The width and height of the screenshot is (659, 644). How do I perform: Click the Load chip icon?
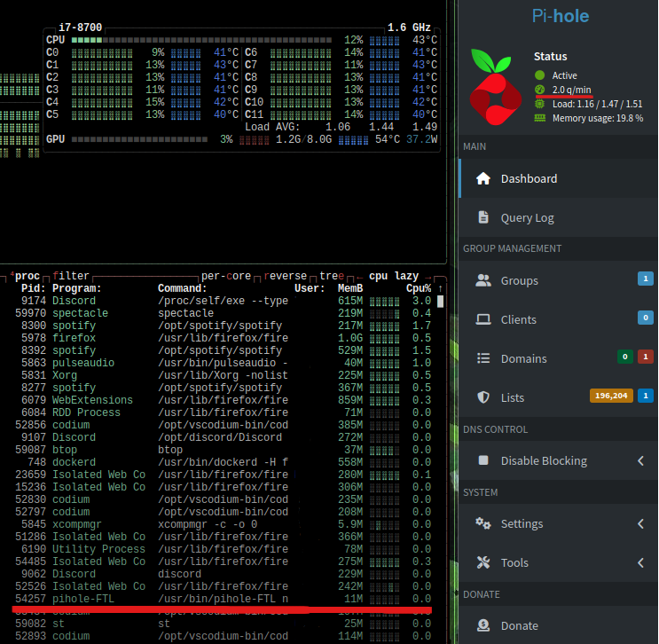pyautogui.click(x=539, y=104)
